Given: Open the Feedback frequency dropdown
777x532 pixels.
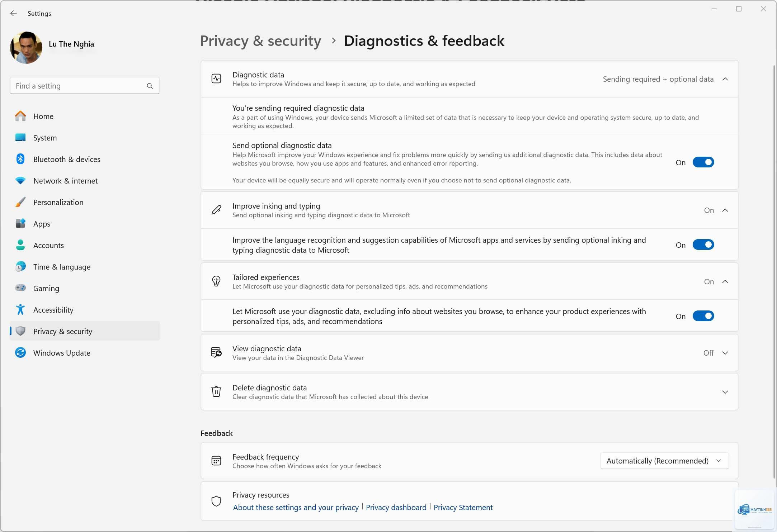Looking at the screenshot, I should coord(664,461).
